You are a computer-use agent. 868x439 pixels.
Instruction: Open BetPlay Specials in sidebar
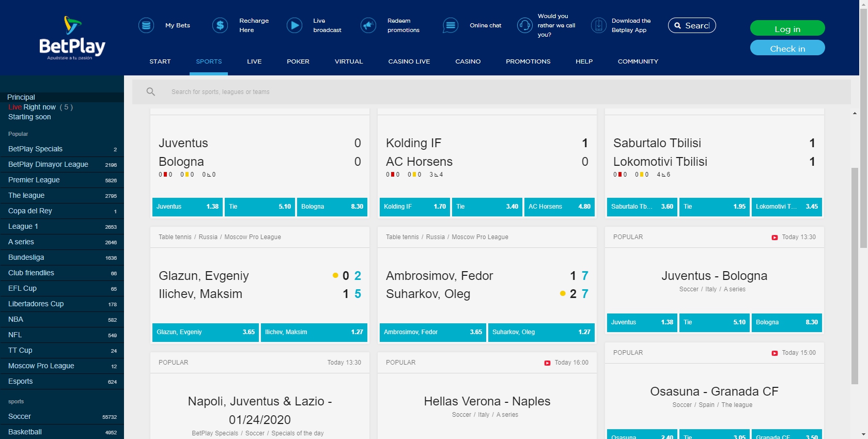[x=62, y=149]
